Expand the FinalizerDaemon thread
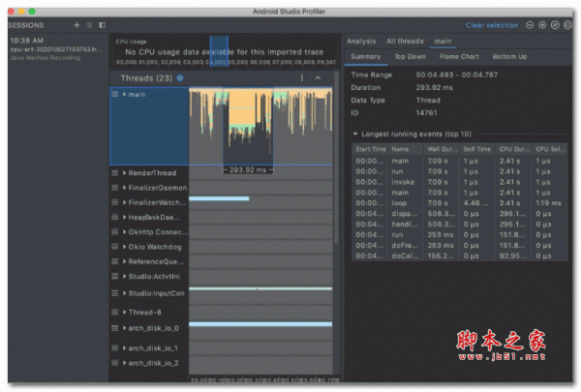Viewport: 581px width, 392px height. [x=125, y=188]
